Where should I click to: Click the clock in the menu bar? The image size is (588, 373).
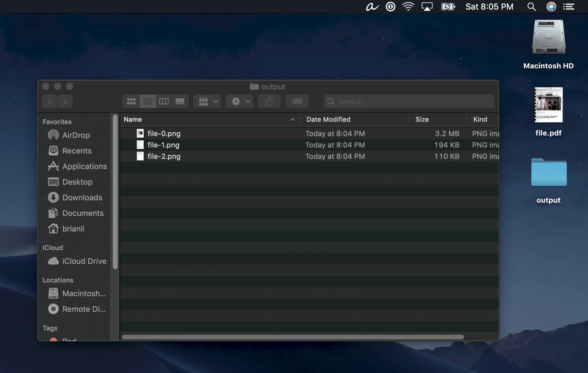tap(489, 6)
